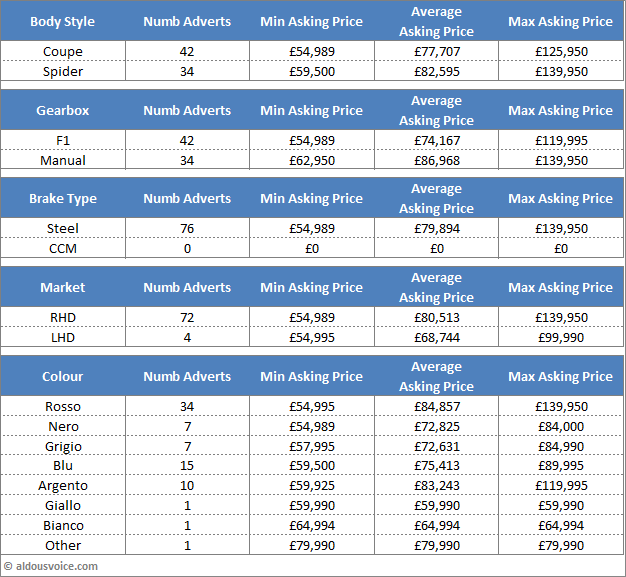Select the Bianco colour row label

63,526
